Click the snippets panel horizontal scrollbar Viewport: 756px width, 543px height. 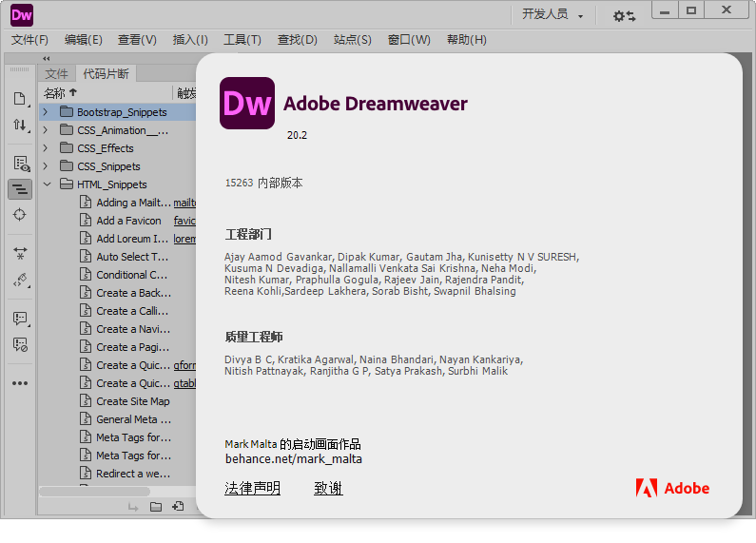[x=94, y=492]
